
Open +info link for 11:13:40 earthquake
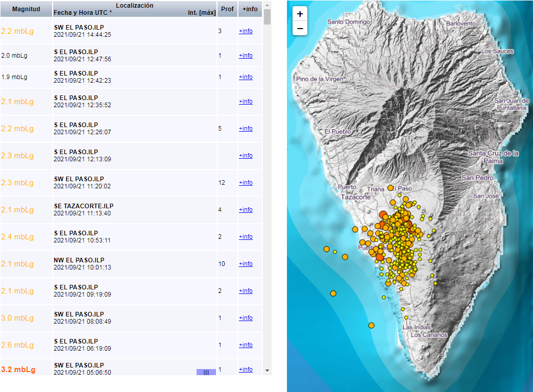(246, 210)
